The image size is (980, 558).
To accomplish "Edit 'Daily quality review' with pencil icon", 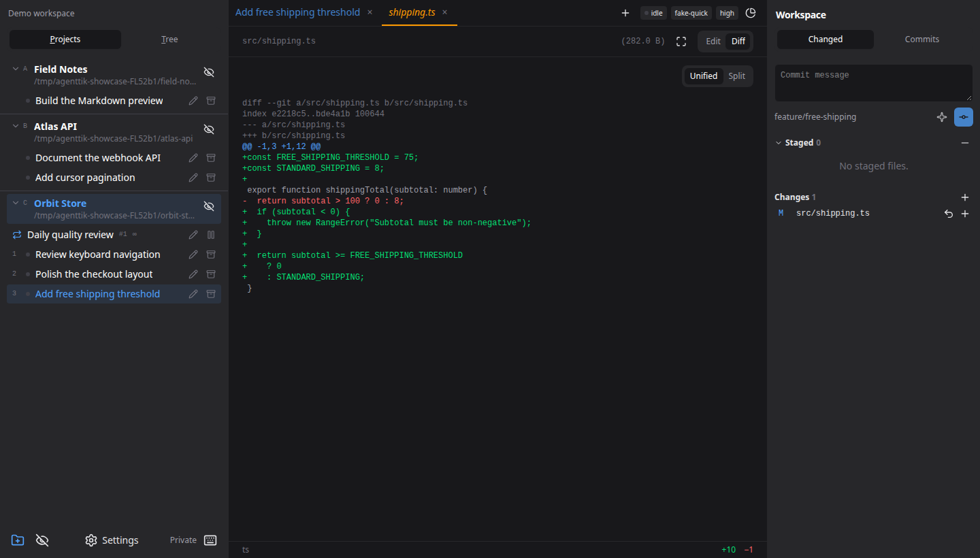I will coord(193,235).
